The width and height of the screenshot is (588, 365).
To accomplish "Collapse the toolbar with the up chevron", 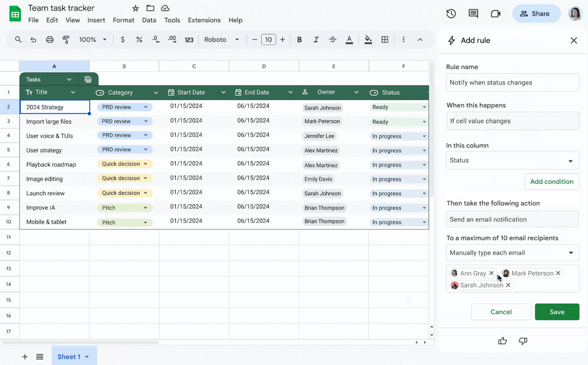I will 420,39.
